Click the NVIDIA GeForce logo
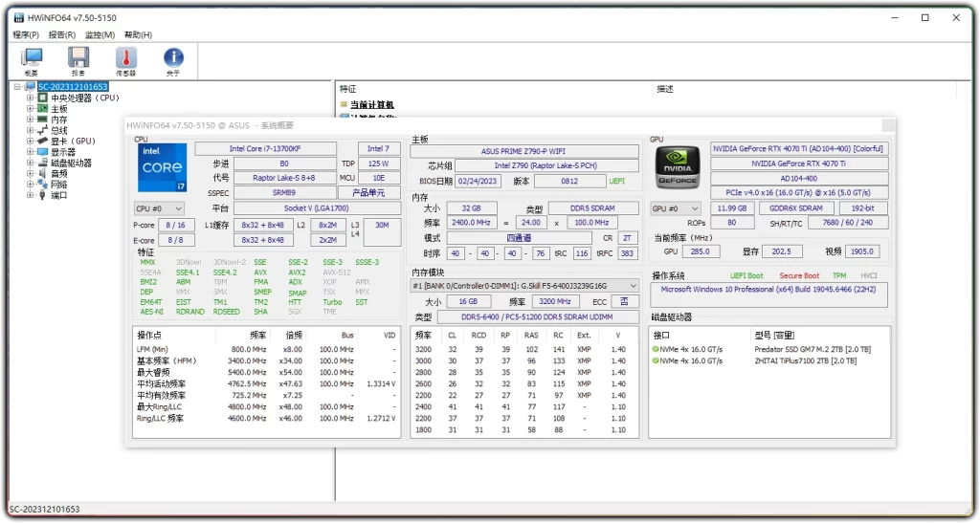This screenshot has height=523, width=980. [x=678, y=167]
